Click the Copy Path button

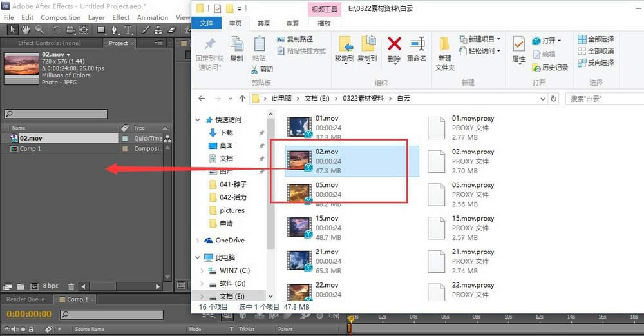pos(295,39)
